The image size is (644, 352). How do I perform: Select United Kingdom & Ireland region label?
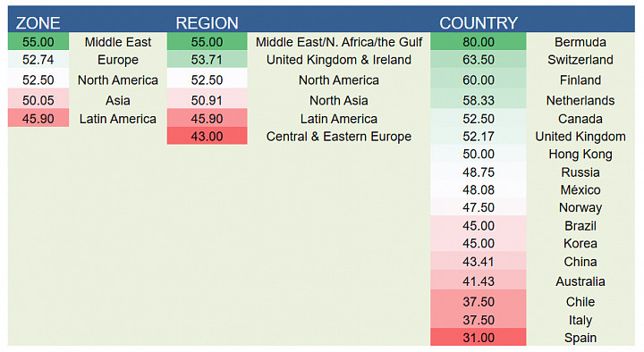[339, 60]
